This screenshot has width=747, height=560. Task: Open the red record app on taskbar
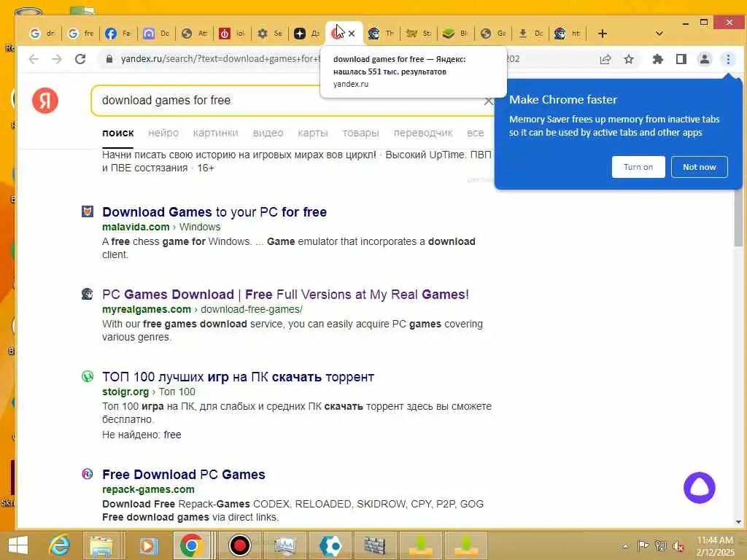(x=239, y=545)
